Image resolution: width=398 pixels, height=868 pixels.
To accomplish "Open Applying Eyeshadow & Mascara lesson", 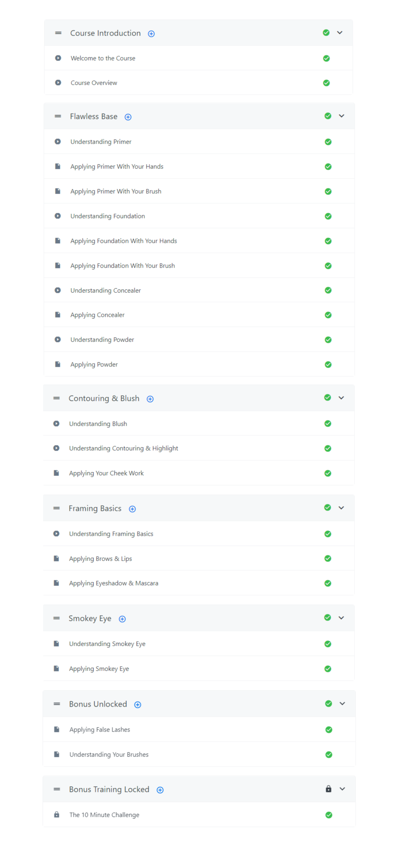I will point(113,583).
